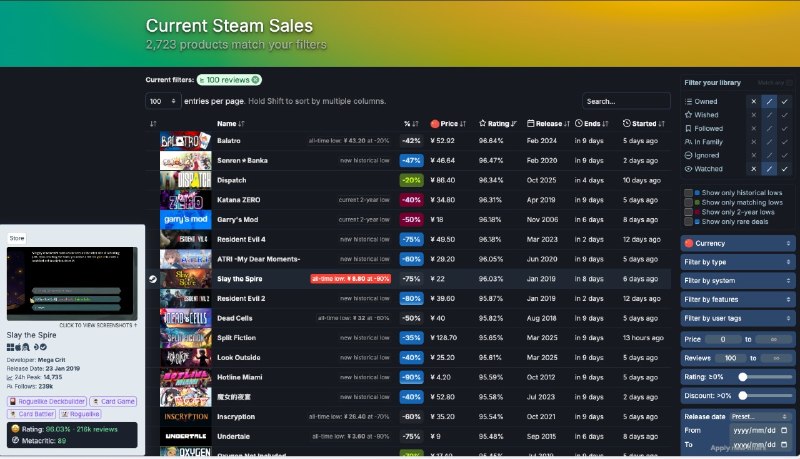Screen dimensions: 800x459
Task: Sort by the Name column header
Action: [231, 123]
